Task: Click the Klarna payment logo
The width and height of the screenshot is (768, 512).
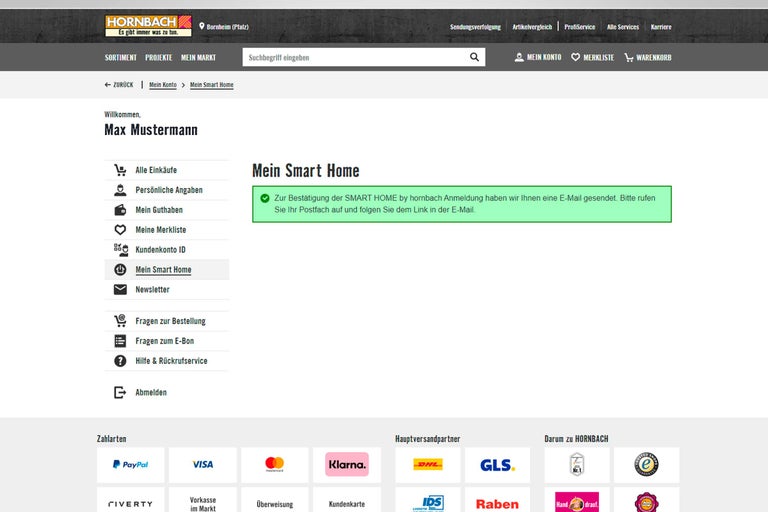Action: (347, 464)
